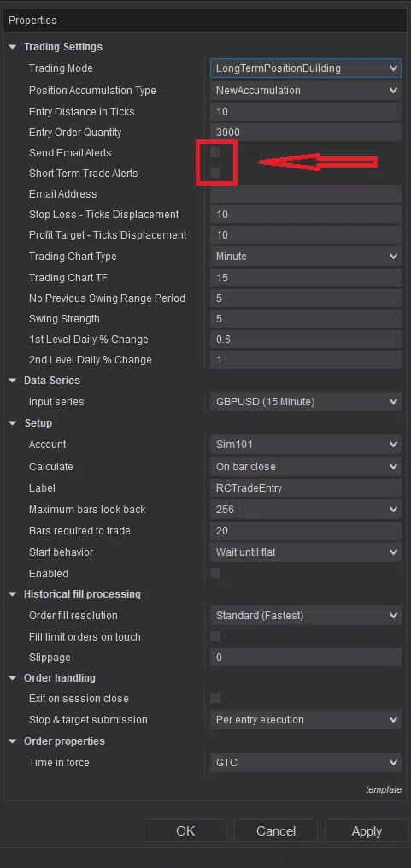Click the OK button
Viewport: 411px width, 868px height.
[186, 831]
